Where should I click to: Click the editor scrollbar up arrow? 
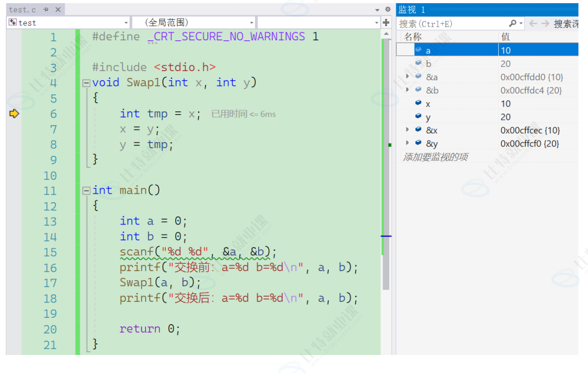386,34
